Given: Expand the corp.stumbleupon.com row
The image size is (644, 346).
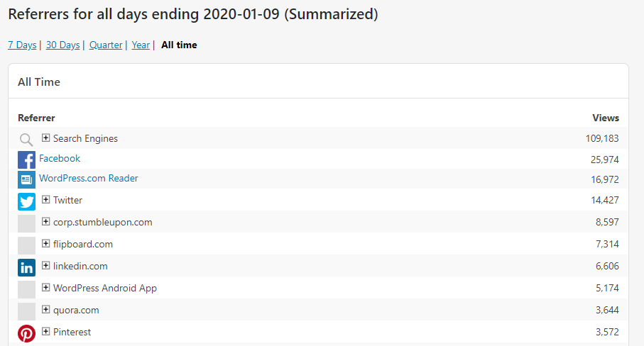Looking at the screenshot, I should pos(45,222).
